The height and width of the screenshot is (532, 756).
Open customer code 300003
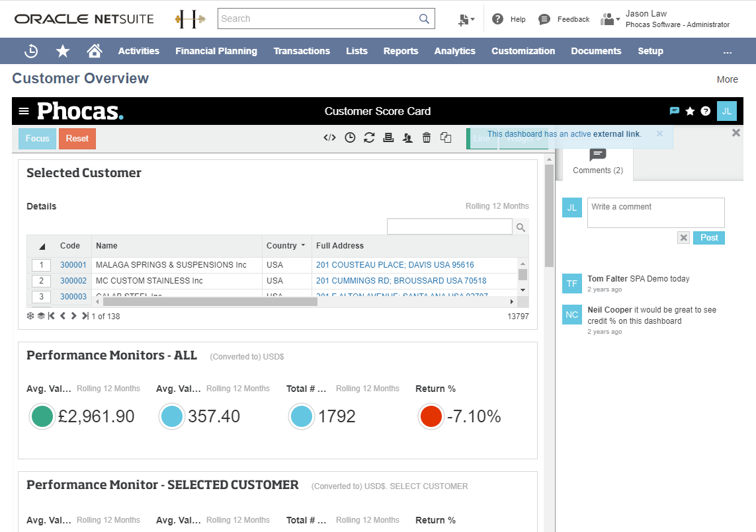pyautogui.click(x=73, y=296)
